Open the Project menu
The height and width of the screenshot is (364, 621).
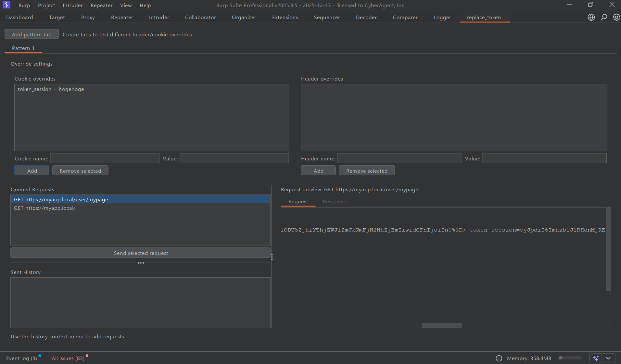point(46,5)
